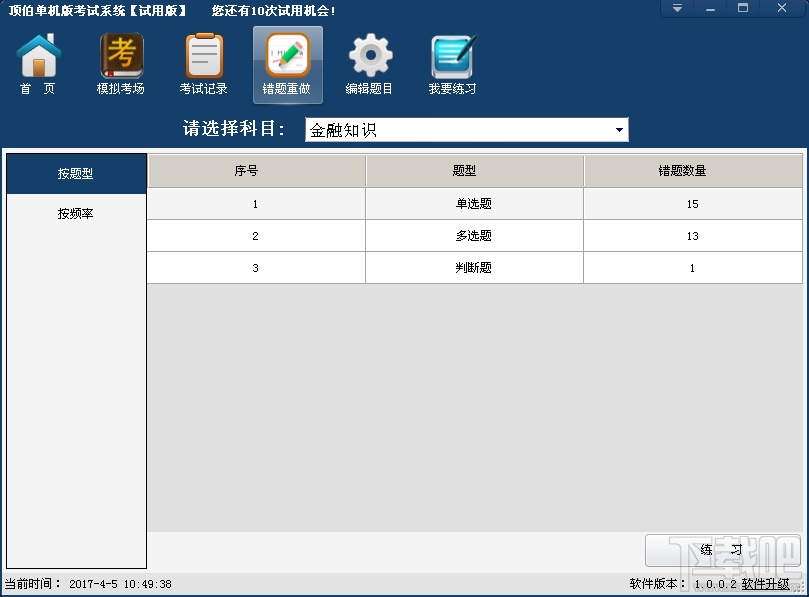Switch to the 按题型 tab
809x597 pixels.
pos(76,171)
